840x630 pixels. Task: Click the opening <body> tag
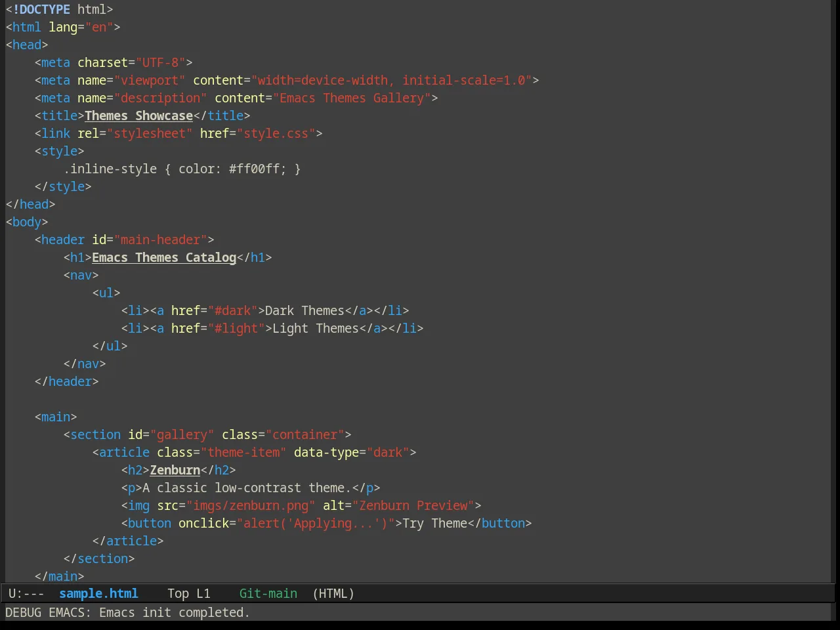click(x=26, y=222)
